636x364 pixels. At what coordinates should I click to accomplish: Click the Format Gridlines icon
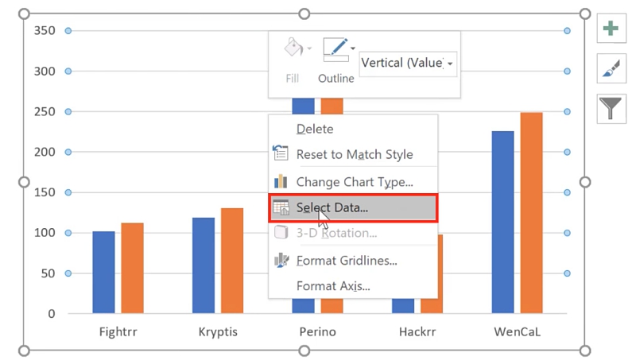tap(281, 261)
